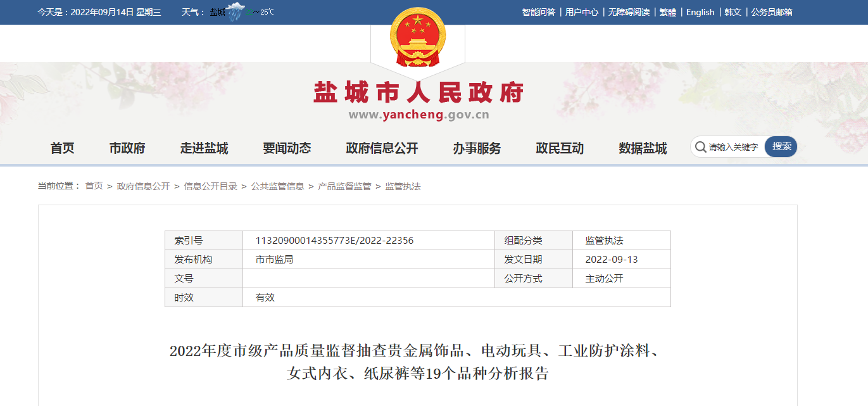The width and height of the screenshot is (868, 406).
Task: Click the national emblem logo
Action: click(418, 37)
